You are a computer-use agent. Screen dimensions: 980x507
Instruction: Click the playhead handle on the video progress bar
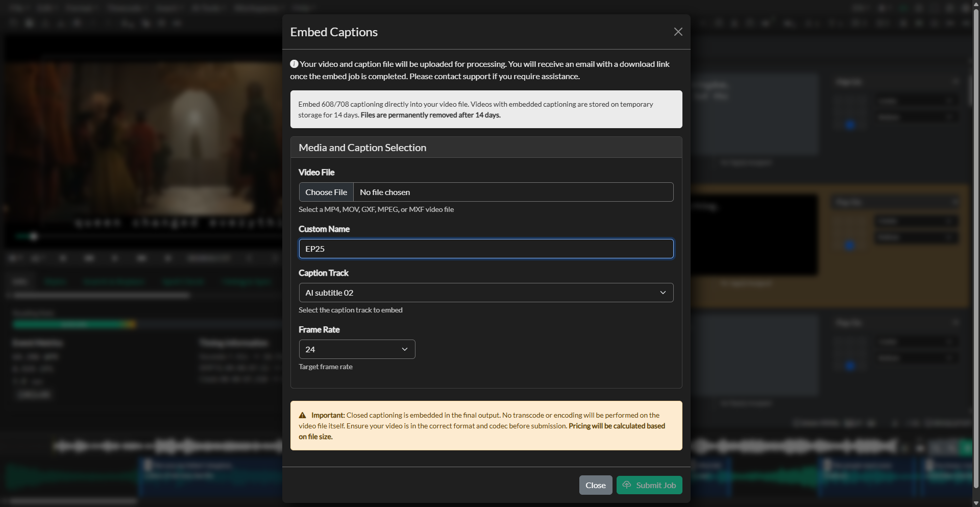pyautogui.click(x=34, y=236)
